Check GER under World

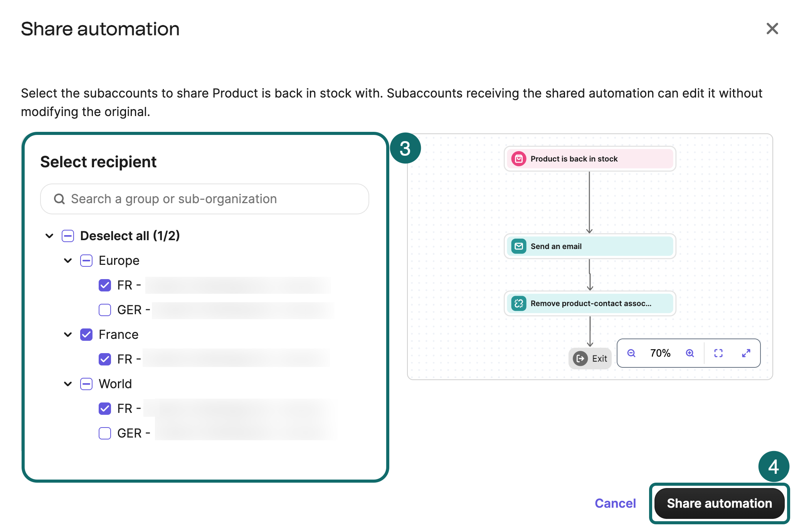pos(105,433)
